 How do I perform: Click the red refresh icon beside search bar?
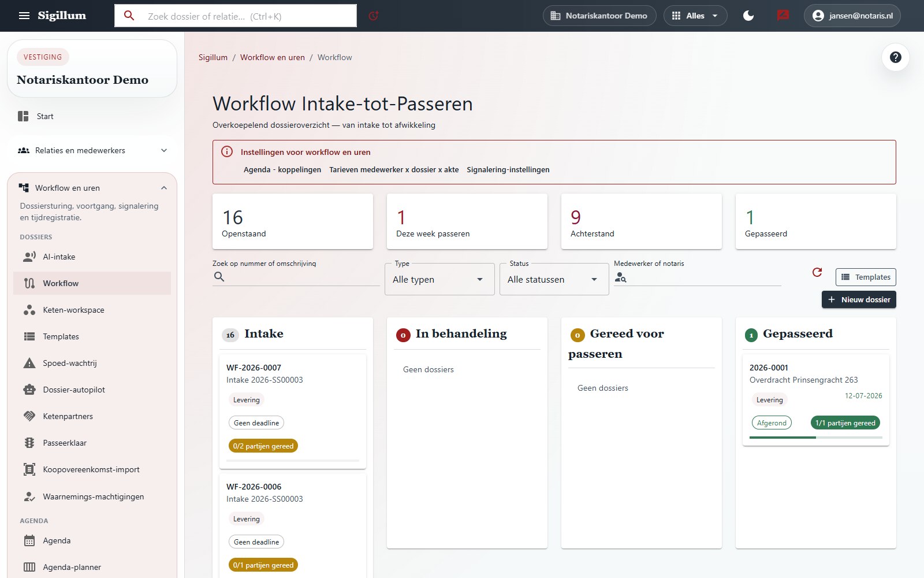(374, 16)
